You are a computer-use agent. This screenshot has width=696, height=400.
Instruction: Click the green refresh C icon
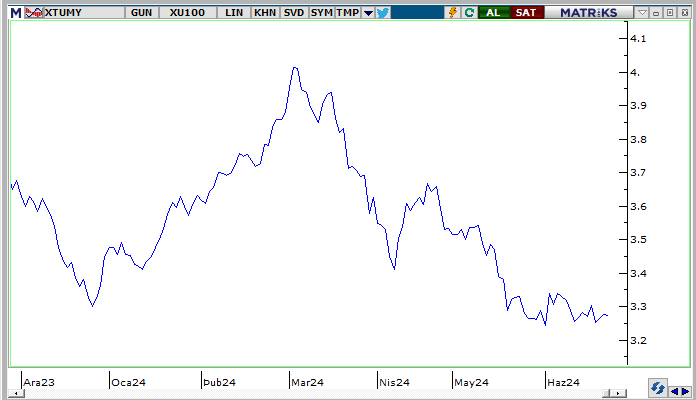pyautogui.click(x=469, y=12)
